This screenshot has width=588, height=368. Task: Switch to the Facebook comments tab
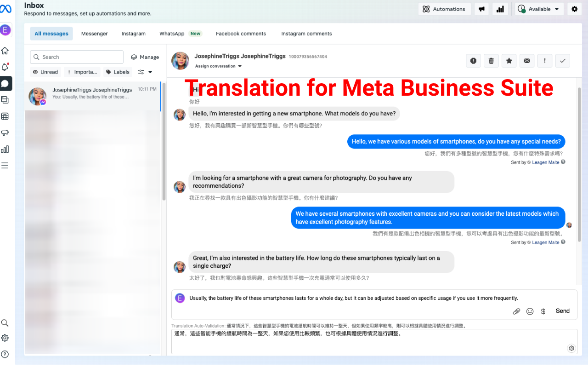(x=241, y=33)
